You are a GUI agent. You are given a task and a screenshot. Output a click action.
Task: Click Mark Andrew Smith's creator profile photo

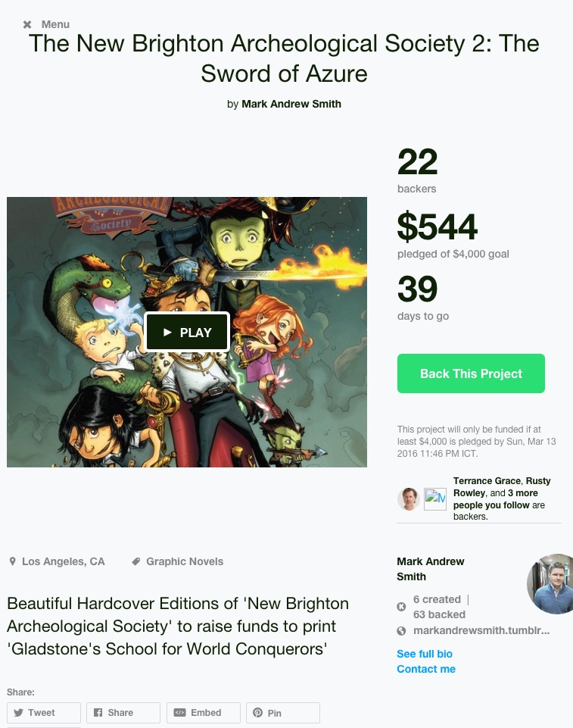[550, 583]
